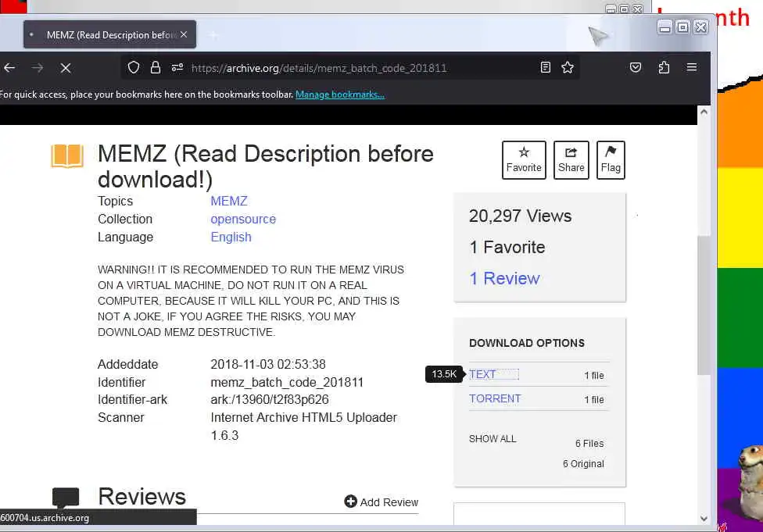
Task: Click the 20,297 Views text
Action: pos(520,216)
